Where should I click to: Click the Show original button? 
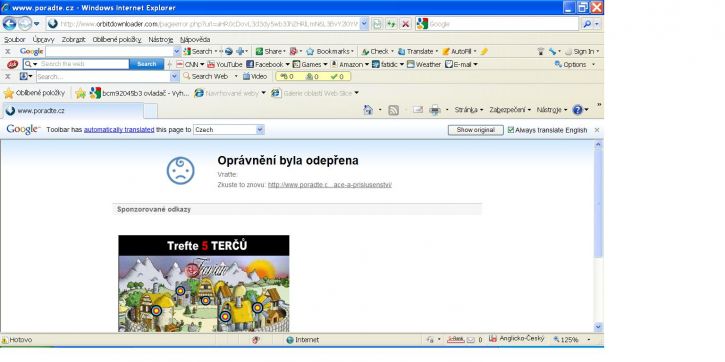[476, 130]
